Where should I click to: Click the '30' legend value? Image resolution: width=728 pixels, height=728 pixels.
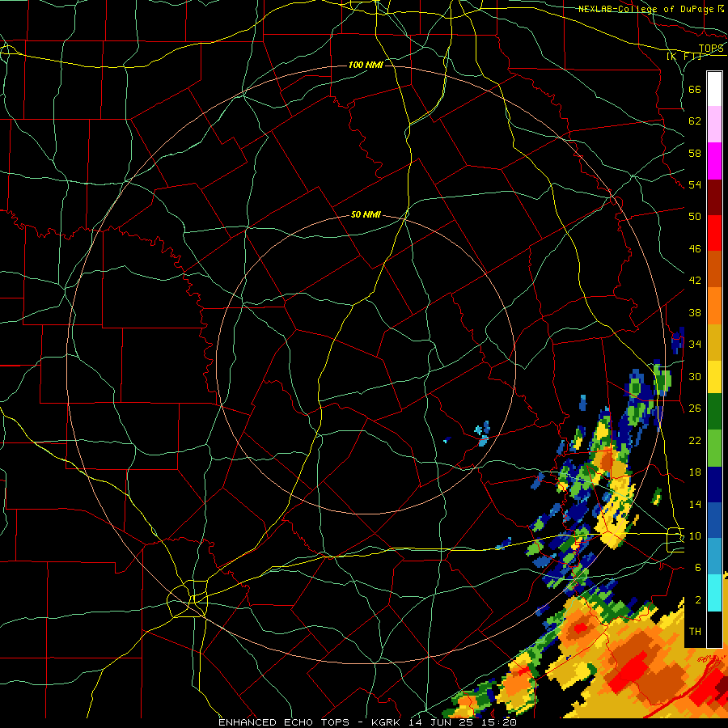[x=695, y=376]
